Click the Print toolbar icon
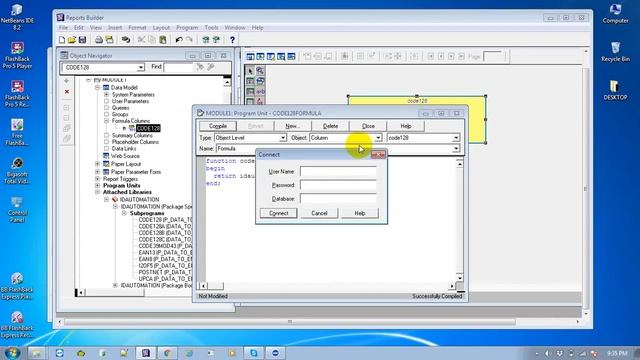The width and height of the screenshot is (640, 360). (98, 40)
